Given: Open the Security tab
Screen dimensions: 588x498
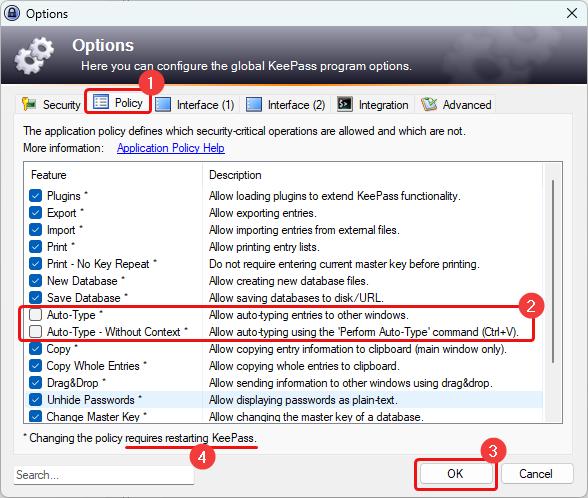Looking at the screenshot, I should click(51, 105).
